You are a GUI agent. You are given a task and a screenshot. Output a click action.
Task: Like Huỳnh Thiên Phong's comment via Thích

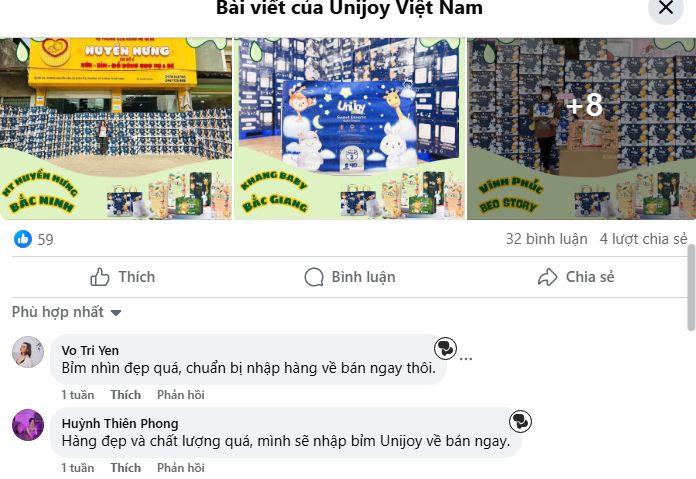tap(126, 467)
